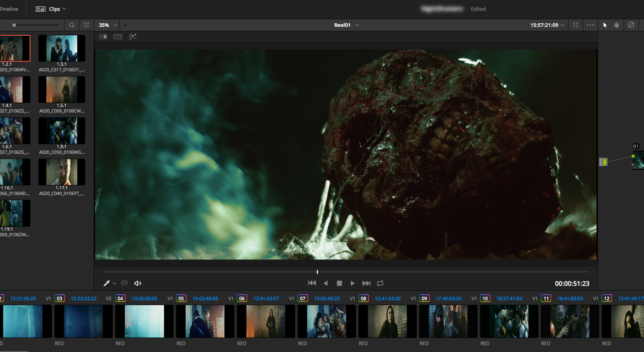Select clip 07 thumbnail in timeline strip
The image size is (644, 352).
(327, 321)
